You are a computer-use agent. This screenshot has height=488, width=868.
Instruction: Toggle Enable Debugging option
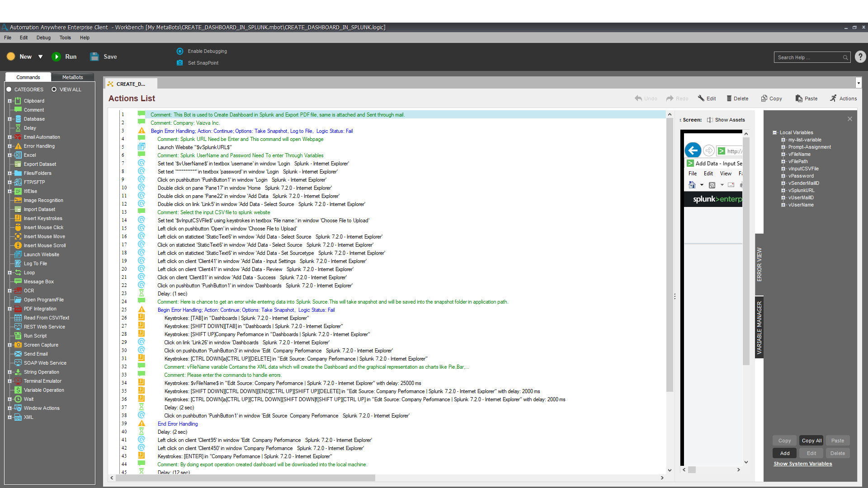180,52
